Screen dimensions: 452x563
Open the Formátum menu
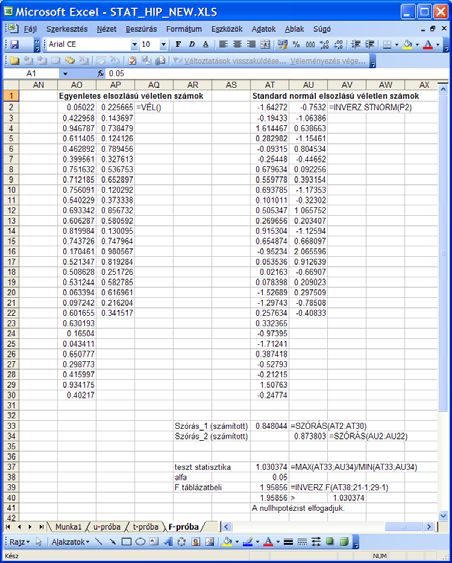(x=184, y=29)
